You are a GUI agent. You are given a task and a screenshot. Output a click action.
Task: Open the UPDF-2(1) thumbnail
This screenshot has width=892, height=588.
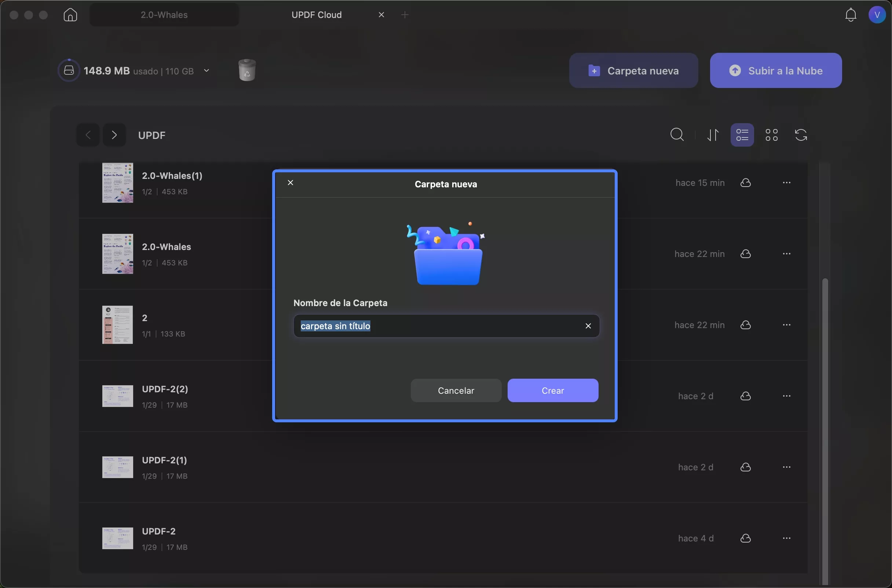pyautogui.click(x=118, y=467)
